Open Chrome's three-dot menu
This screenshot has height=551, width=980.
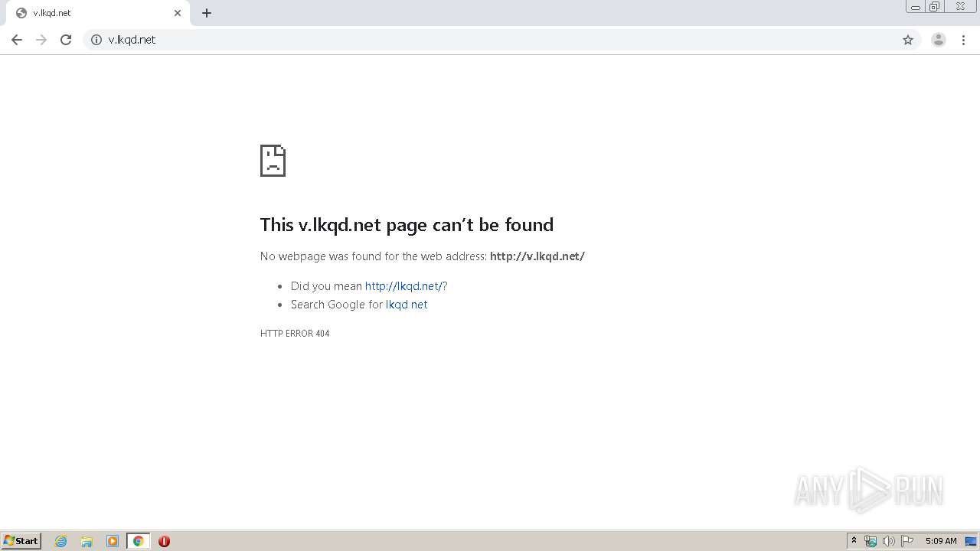(x=963, y=40)
